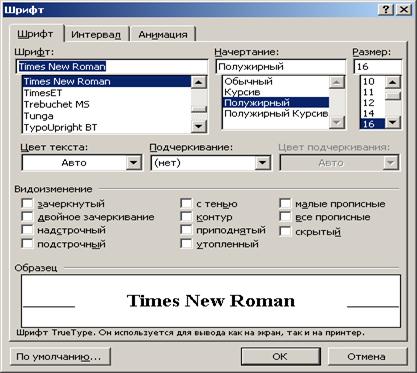Viewport: 417px width, 373px height.
Task: Enable контур outline checkbox
Action: tap(186, 217)
